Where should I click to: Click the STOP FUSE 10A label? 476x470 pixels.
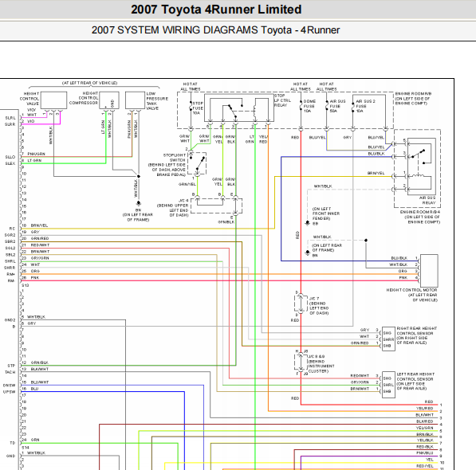pos(197,108)
